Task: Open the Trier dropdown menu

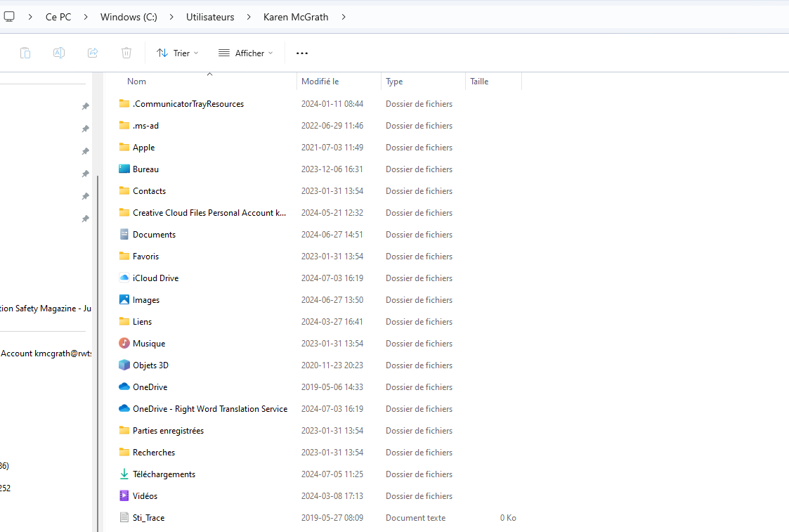Action: 177,53
